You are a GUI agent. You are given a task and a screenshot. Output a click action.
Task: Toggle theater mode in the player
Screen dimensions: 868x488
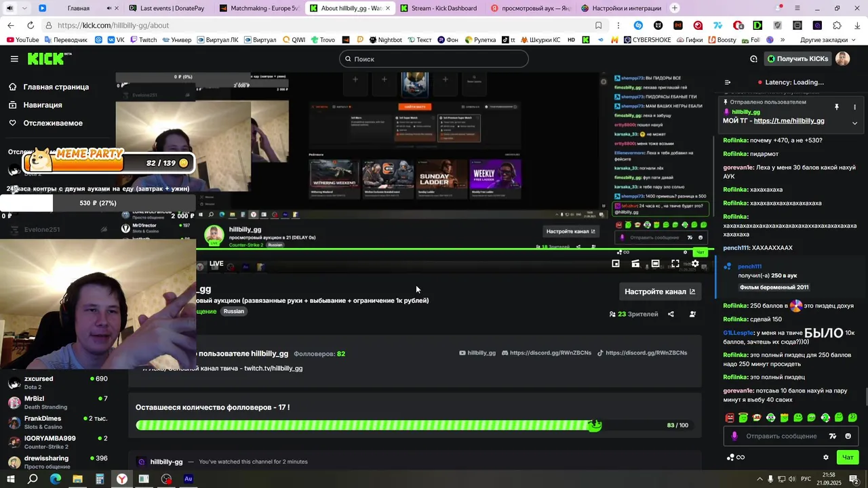coord(655,264)
